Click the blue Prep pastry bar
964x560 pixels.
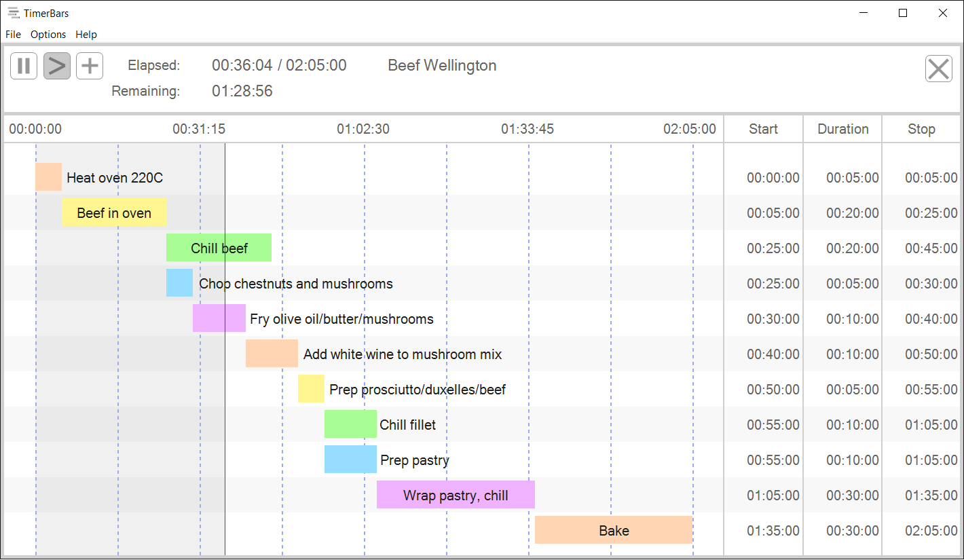tap(350, 460)
